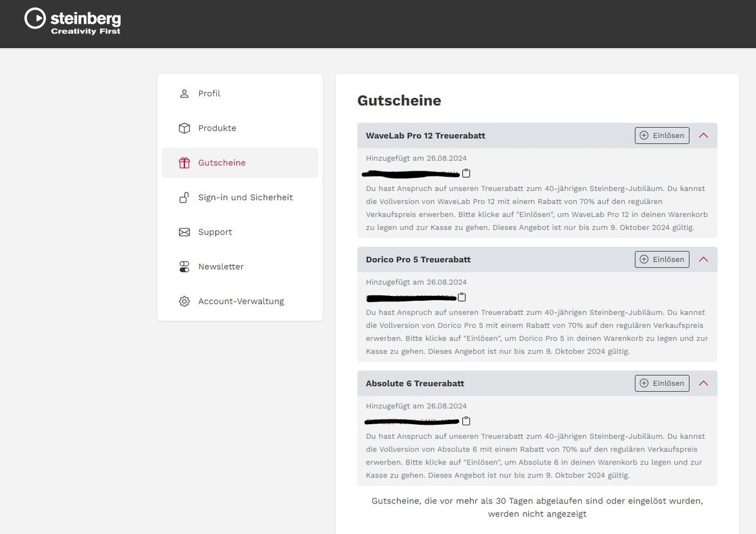Redeem the WaveLab Pro 12 Treuerabatt via Einlösen

coord(662,135)
